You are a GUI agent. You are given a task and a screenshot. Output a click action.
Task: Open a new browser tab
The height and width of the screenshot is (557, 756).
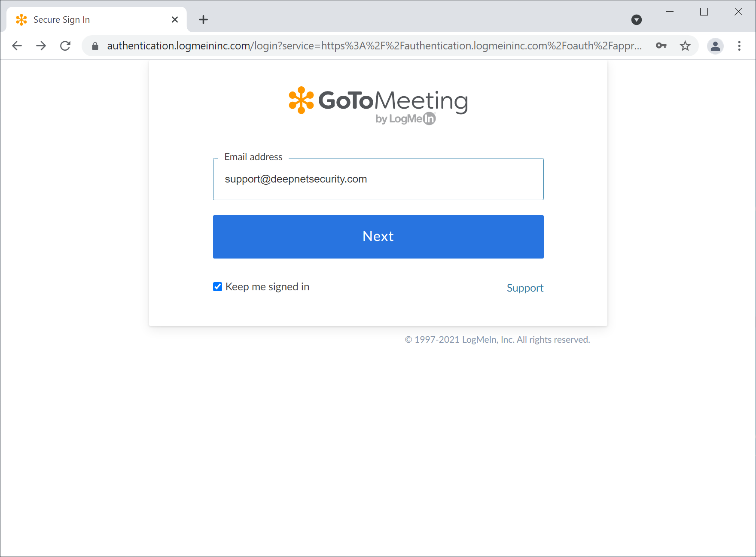pos(204,20)
